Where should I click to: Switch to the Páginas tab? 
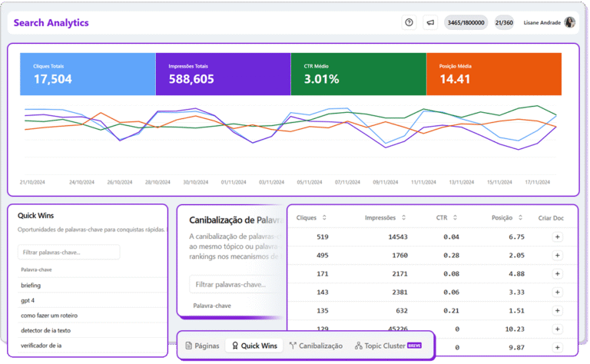point(203,346)
